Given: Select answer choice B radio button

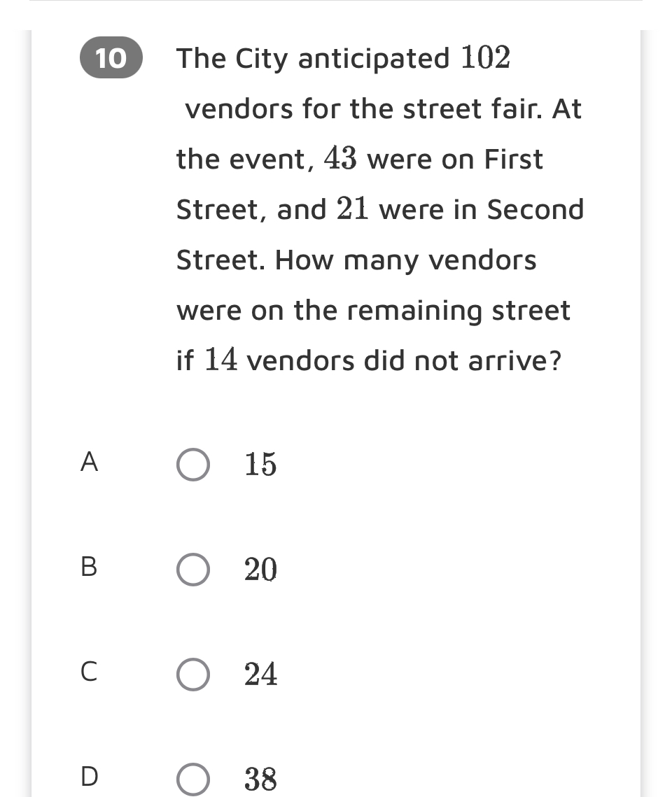Looking at the screenshot, I should [x=192, y=570].
